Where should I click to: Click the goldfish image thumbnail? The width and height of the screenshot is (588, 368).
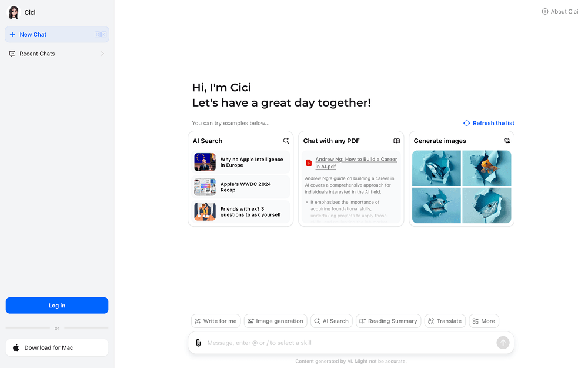tap(487, 168)
